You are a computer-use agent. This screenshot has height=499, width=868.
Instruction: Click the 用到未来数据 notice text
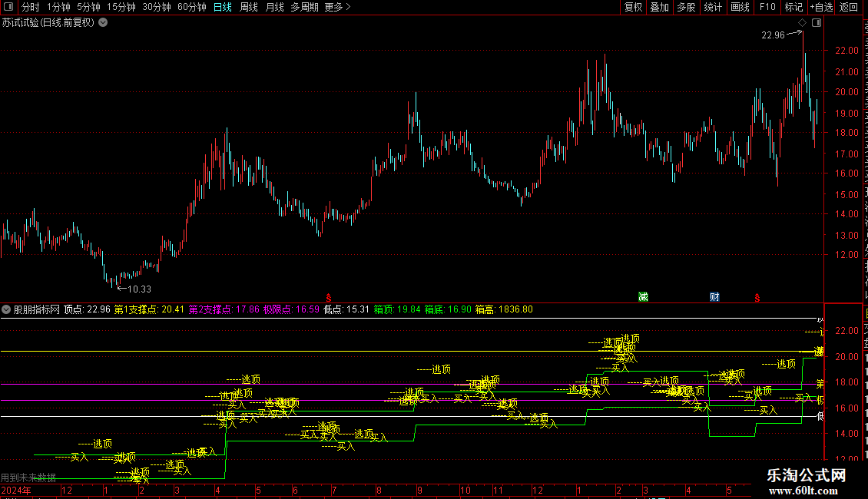click(28, 478)
